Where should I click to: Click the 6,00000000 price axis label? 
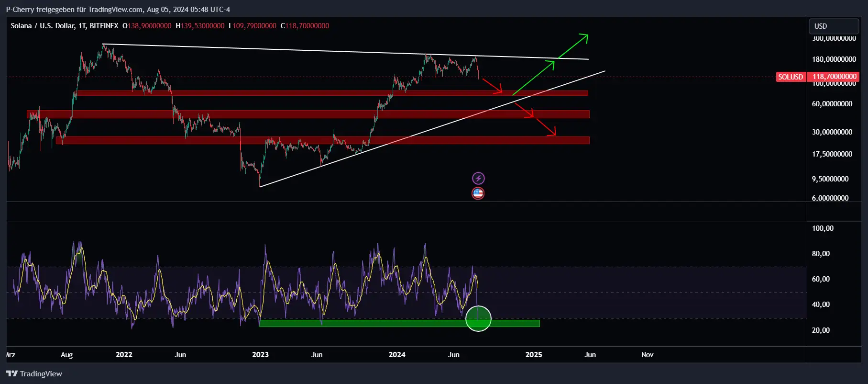[x=830, y=198]
